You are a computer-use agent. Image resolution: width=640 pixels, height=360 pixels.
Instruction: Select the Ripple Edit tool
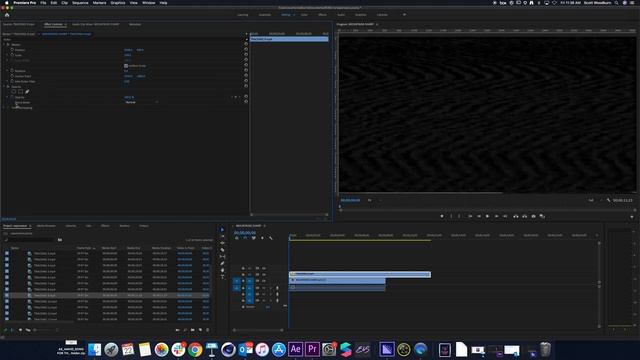click(x=222, y=243)
